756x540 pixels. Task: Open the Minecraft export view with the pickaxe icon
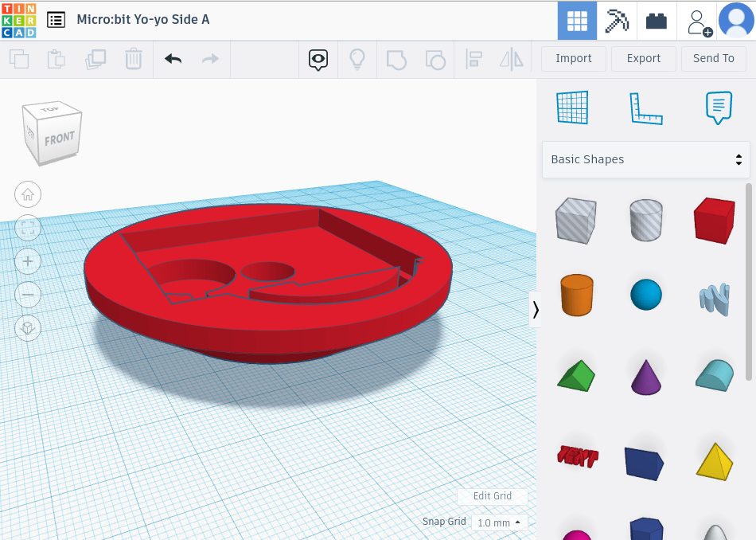click(x=617, y=20)
